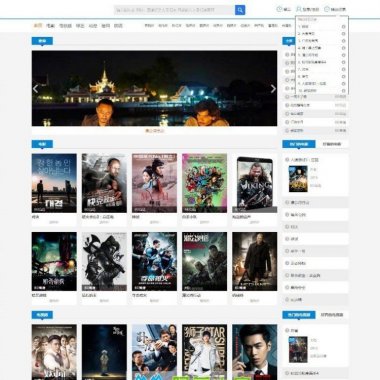Click the blue section tag above movie posters
This screenshot has height=380, width=380.
click(42, 144)
